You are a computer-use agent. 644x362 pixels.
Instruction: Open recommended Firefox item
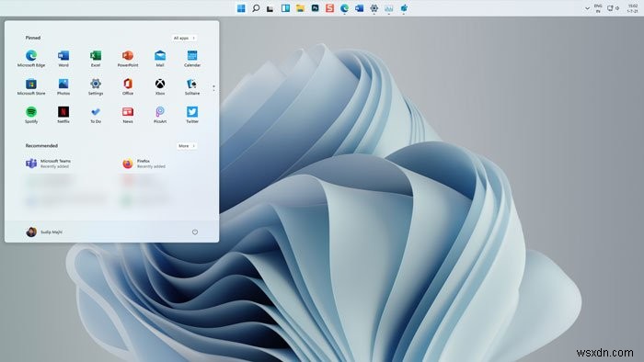(x=144, y=164)
